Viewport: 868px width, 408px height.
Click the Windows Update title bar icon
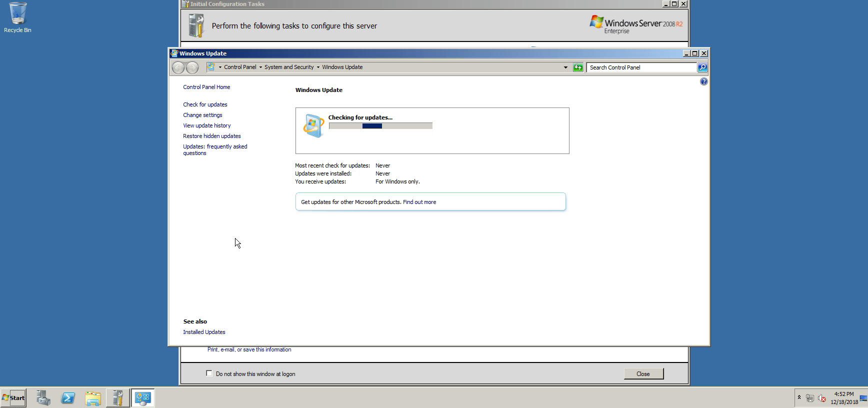(x=174, y=53)
